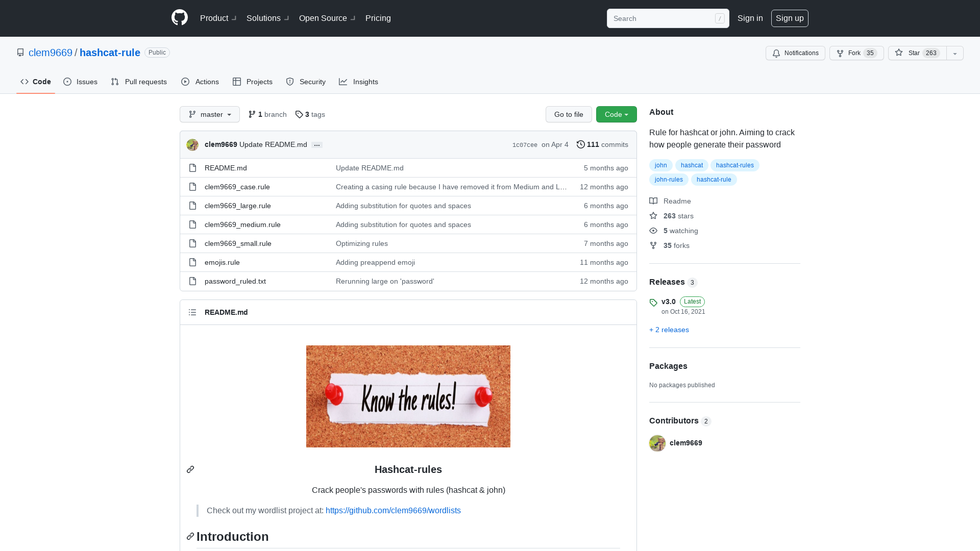
Task: Select the john topic tag
Action: coord(661,165)
